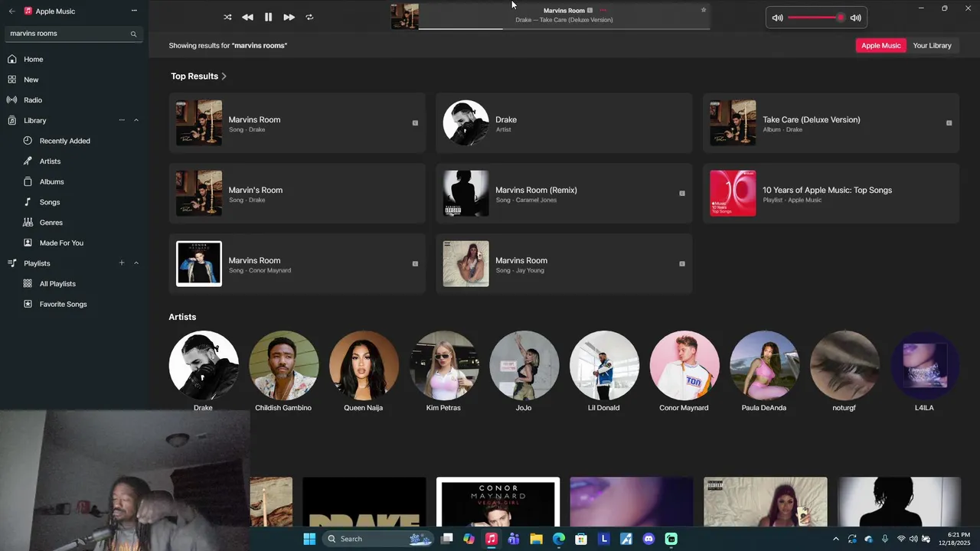This screenshot has width=980, height=551.
Task: Toggle repeat mode
Action: [x=309, y=17]
